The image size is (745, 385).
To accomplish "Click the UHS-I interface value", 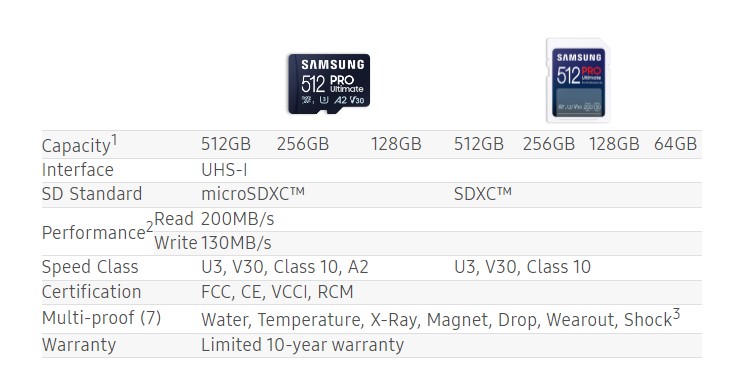I will (x=224, y=170).
